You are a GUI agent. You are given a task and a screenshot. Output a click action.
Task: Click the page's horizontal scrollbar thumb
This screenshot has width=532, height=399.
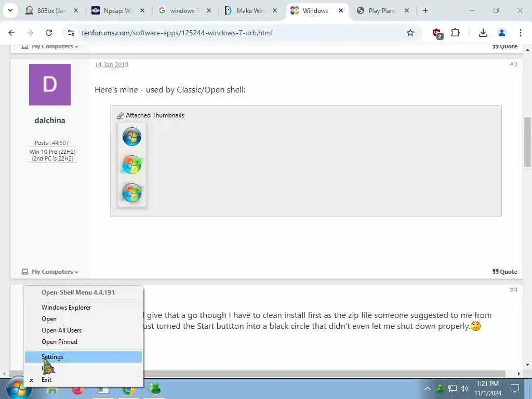pyautogui.click(x=257, y=374)
